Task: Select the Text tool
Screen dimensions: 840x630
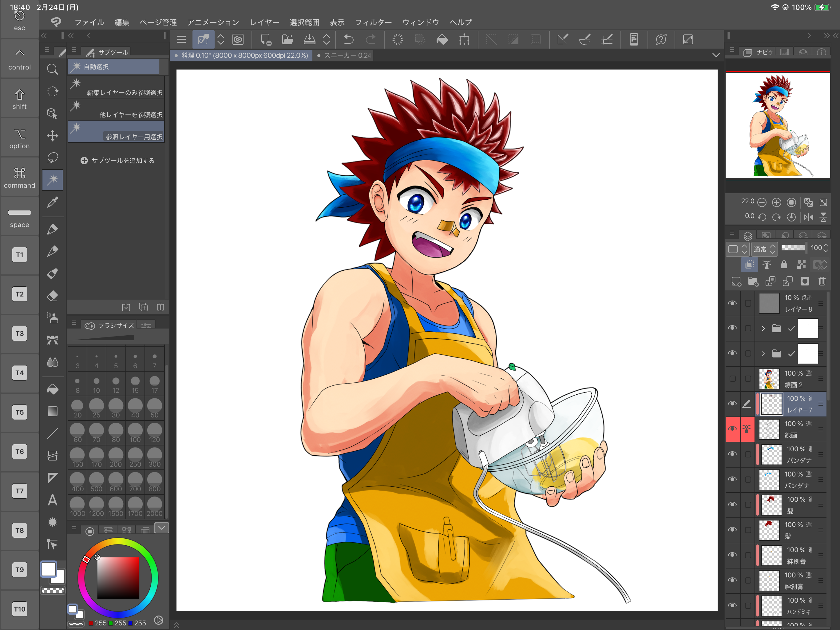Action: click(52, 500)
